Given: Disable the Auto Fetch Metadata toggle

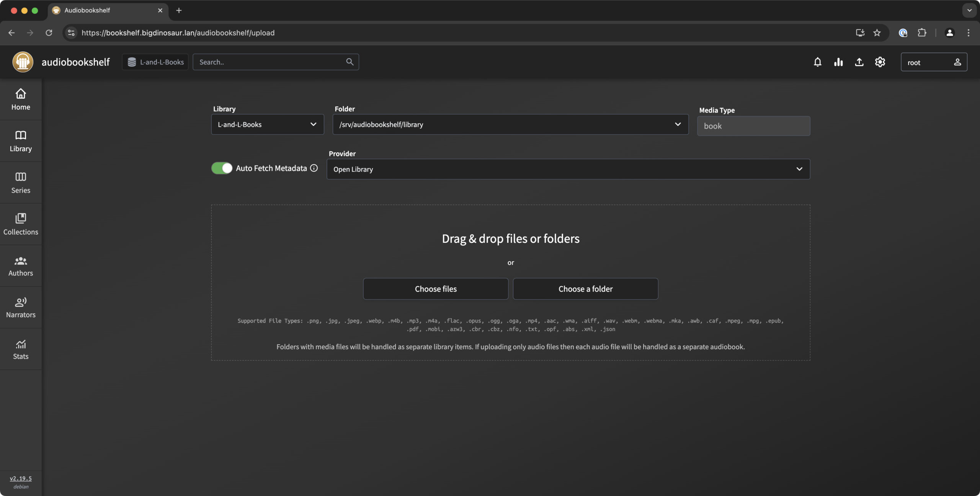Looking at the screenshot, I should [222, 168].
